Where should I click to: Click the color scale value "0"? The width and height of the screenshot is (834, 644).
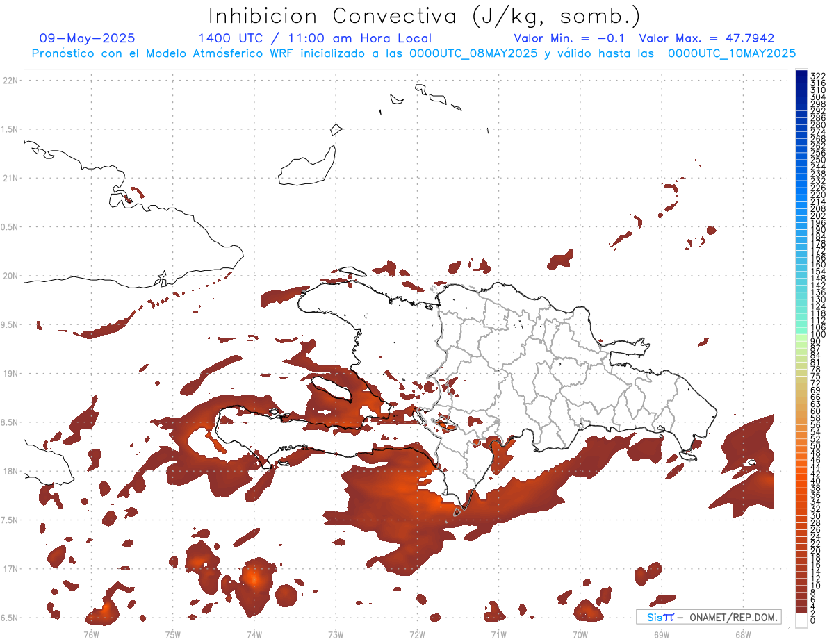pyautogui.click(x=813, y=620)
